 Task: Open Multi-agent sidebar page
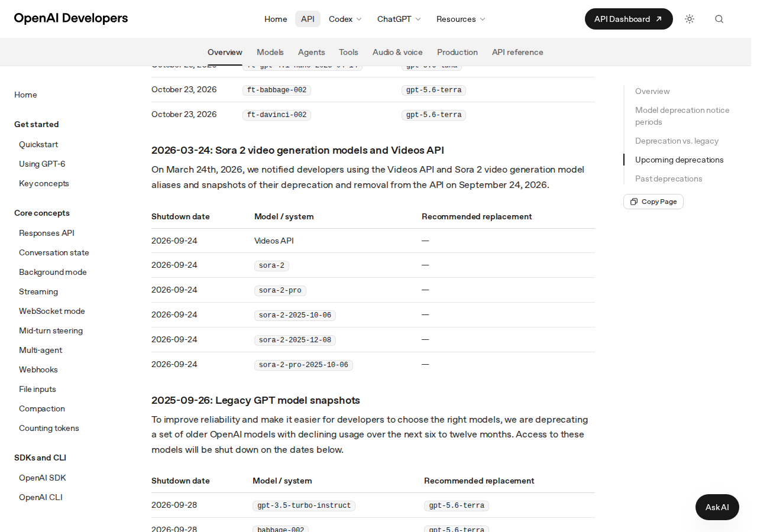(40, 350)
